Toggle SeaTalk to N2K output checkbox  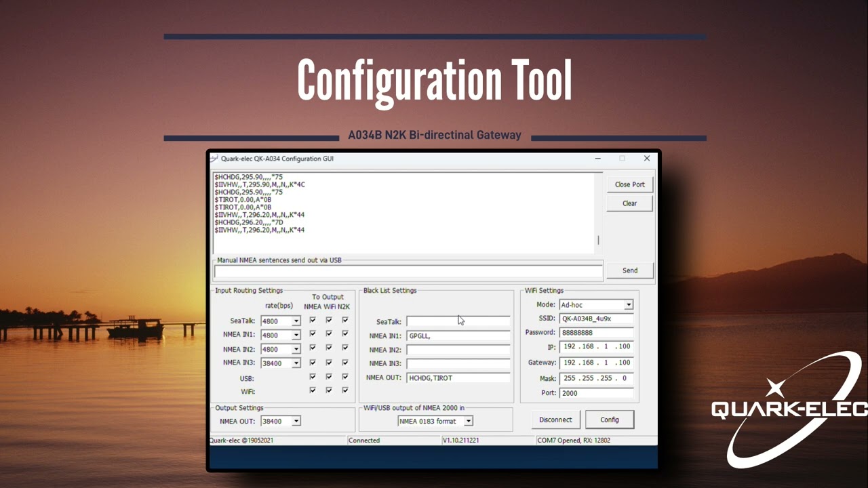pyautogui.click(x=345, y=320)
